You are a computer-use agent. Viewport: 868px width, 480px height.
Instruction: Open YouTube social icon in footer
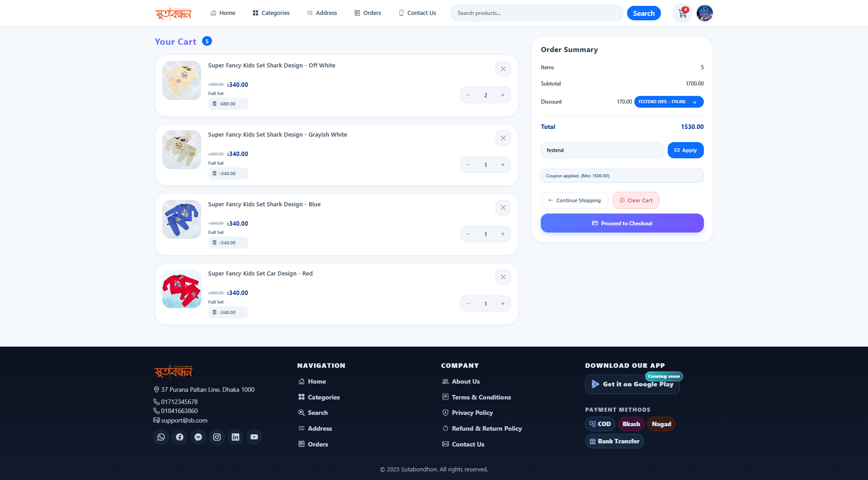click(254, 437)
